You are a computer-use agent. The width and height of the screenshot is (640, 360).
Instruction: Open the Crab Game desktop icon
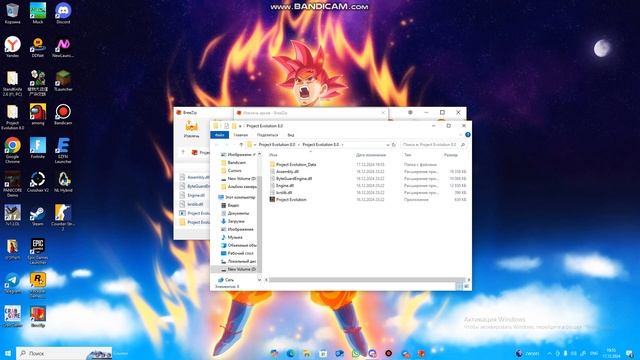[12, 317]
